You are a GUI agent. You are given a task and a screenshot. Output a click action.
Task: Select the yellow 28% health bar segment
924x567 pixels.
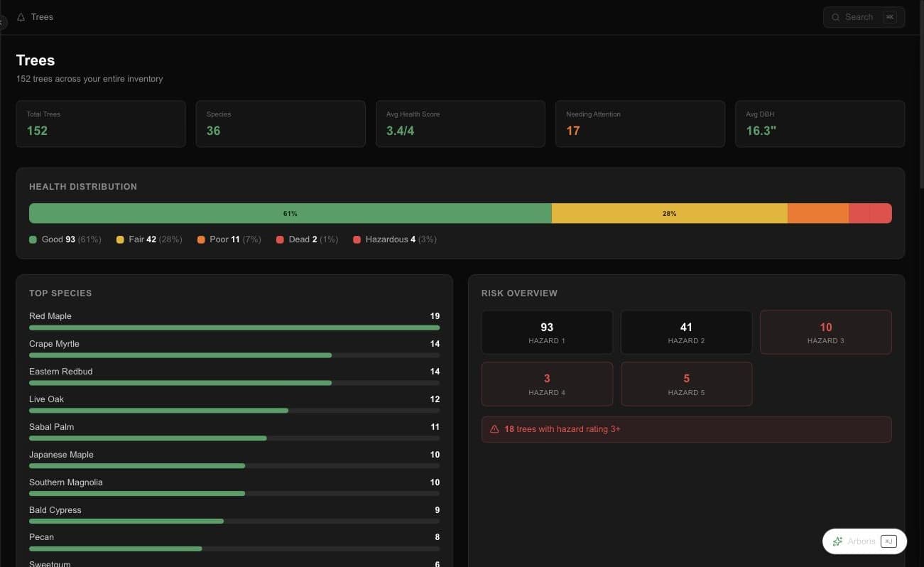(x=670, y=213)
